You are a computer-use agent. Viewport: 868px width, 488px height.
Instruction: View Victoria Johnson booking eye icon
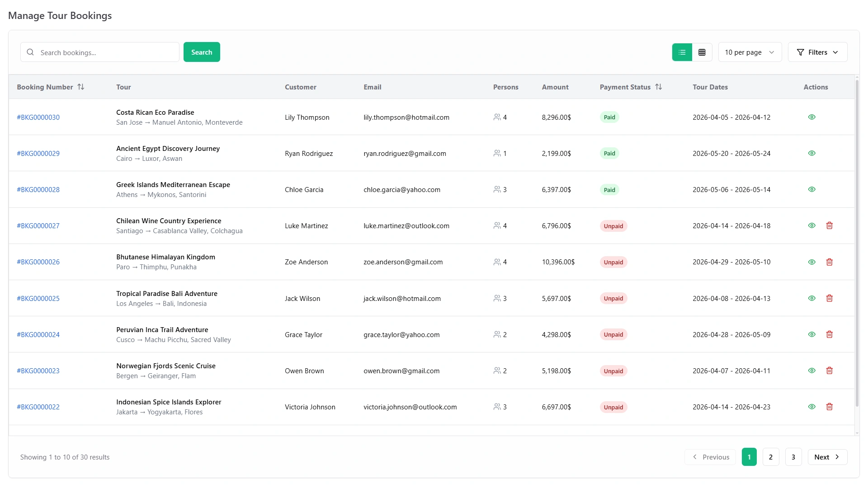point(811,407)
